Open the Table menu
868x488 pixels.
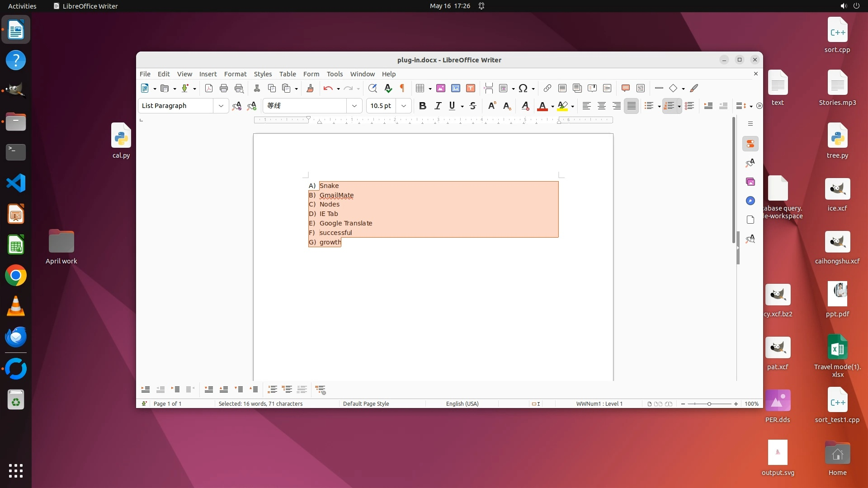287,74
